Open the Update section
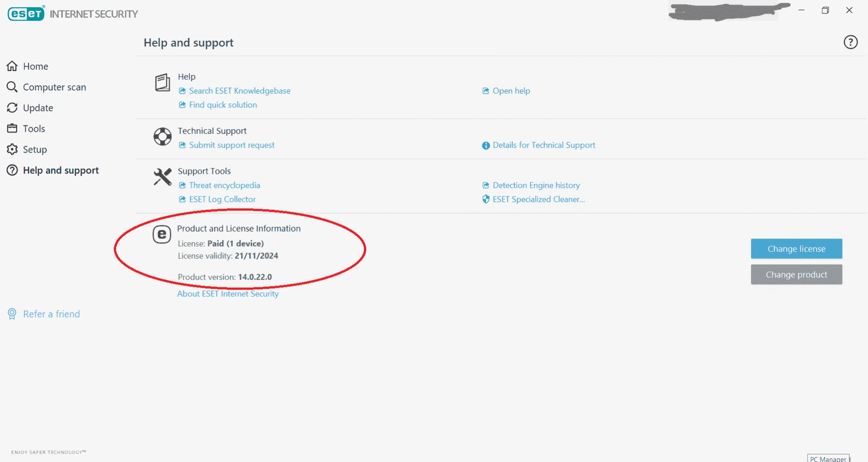The image size is (868, 462). pyautogui.click(x=38, y=108)
